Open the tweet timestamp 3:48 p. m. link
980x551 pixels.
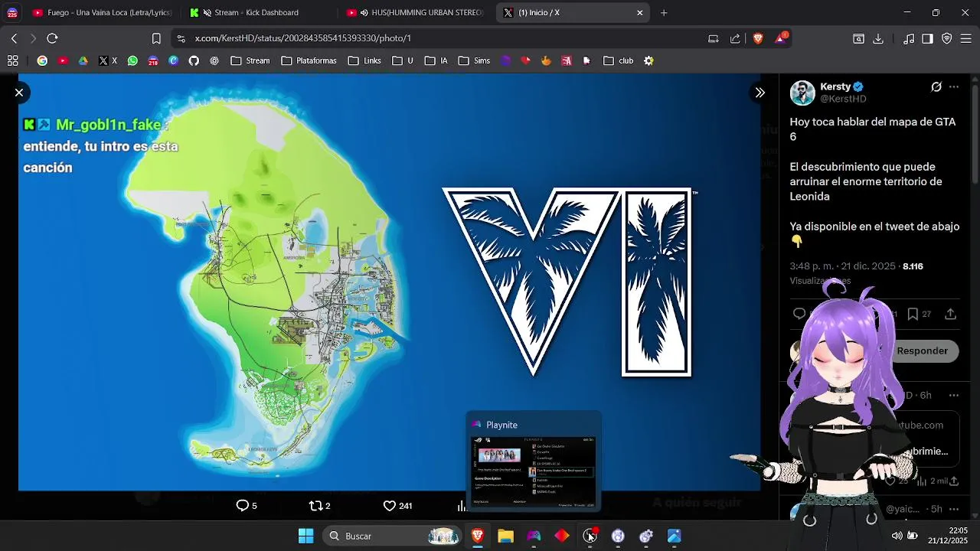click(x=842, y=266)
